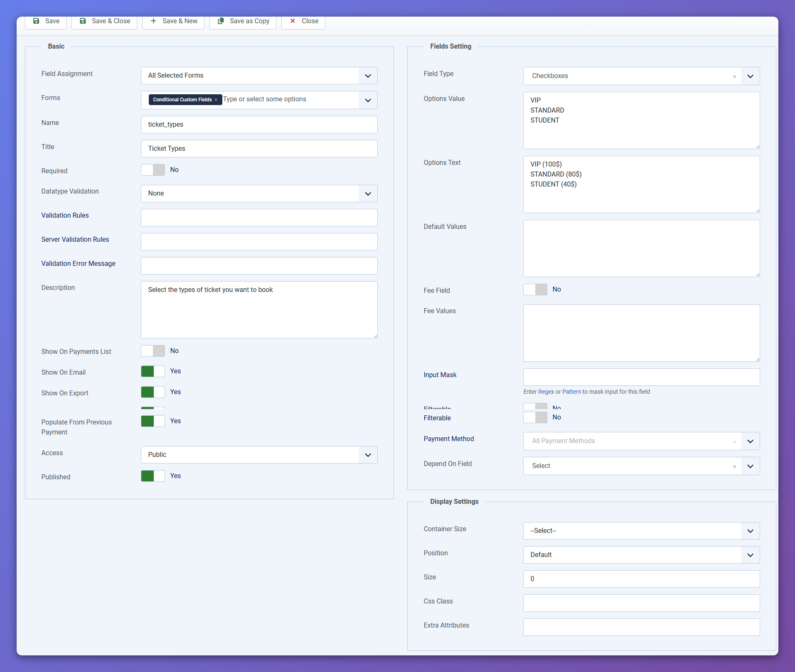Expand the Access dropdown
This screenshot has height=672, width=795.
(x=259, y=455)
